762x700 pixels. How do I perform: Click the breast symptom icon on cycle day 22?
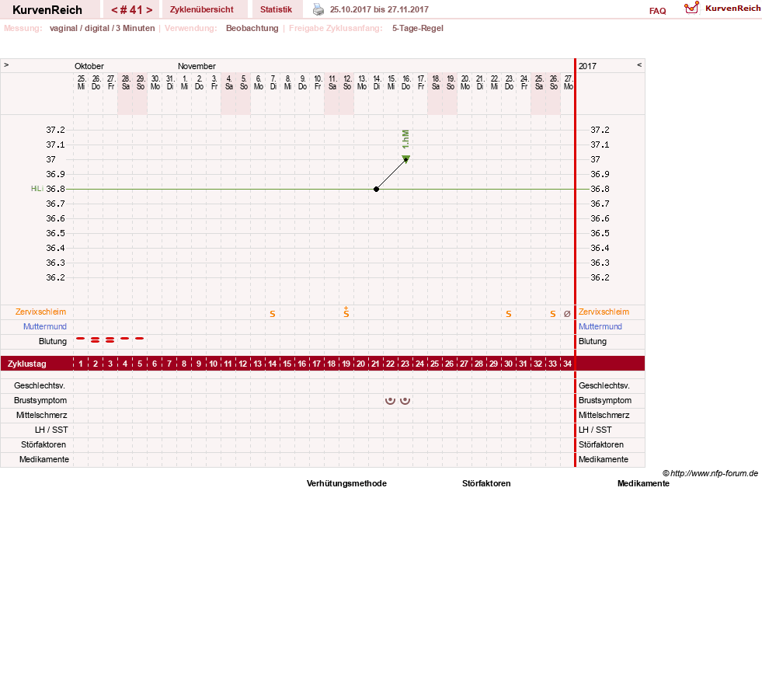pos(390,401)
